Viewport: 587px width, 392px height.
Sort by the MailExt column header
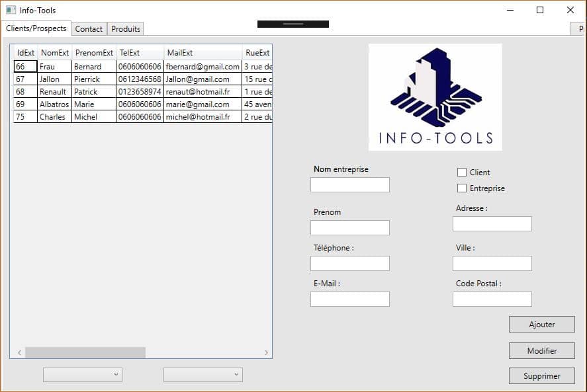(203, 53)
